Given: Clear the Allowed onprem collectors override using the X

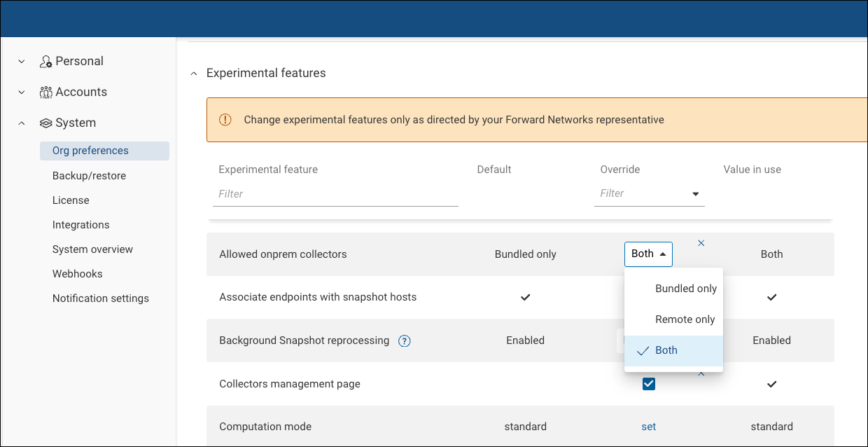Looking at the screenshot, I should click(x=701, y=242).
